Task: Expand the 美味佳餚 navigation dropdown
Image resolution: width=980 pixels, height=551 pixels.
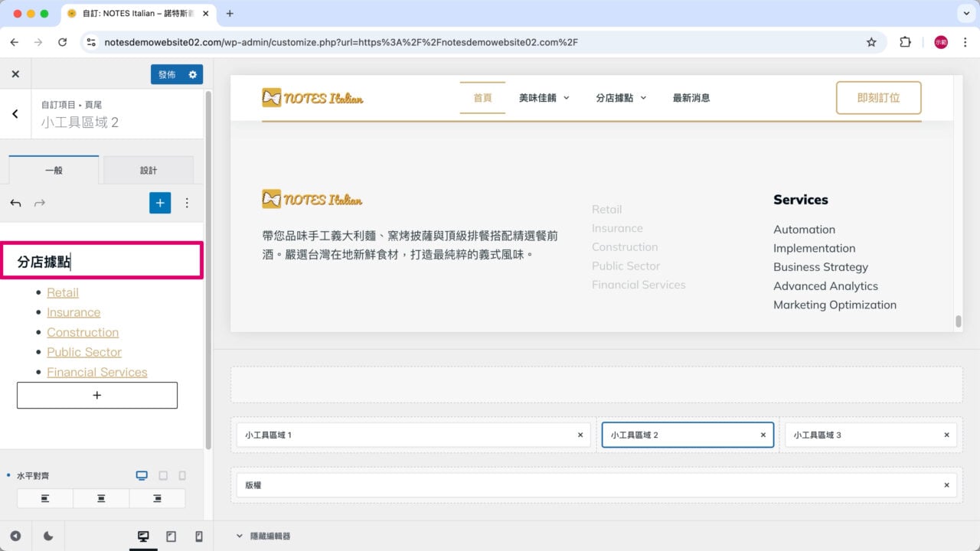Action: click(x=566, y=98)
